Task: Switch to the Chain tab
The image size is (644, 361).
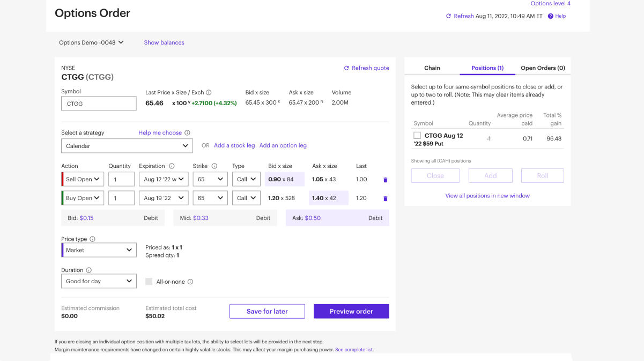Action: [432, 68]
